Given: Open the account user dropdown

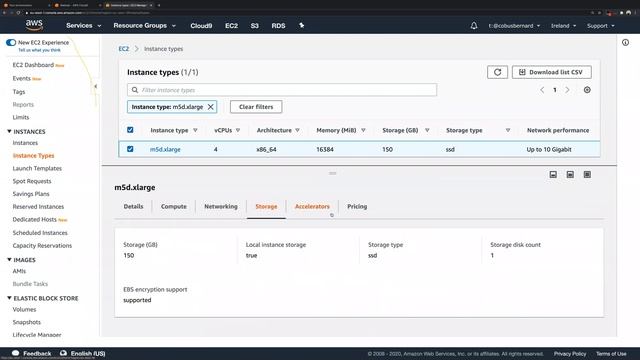Looking at the screenshot, I should coord(514,26).
